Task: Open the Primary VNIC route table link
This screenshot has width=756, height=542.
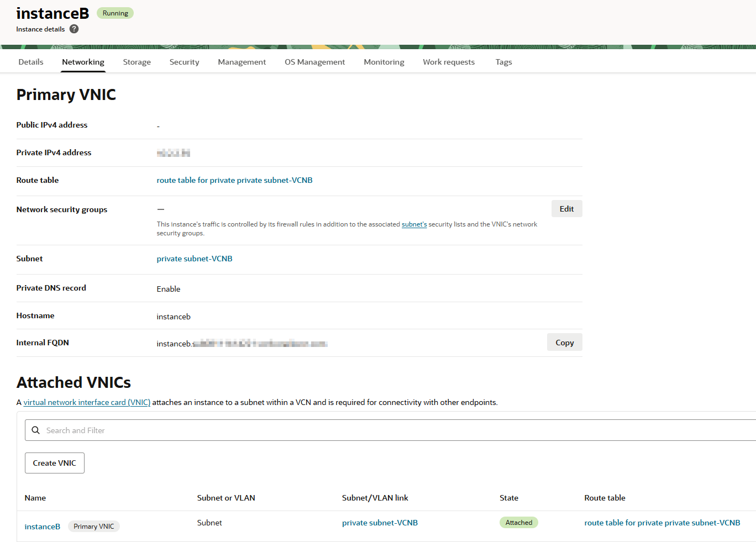Action: point(234,180)
